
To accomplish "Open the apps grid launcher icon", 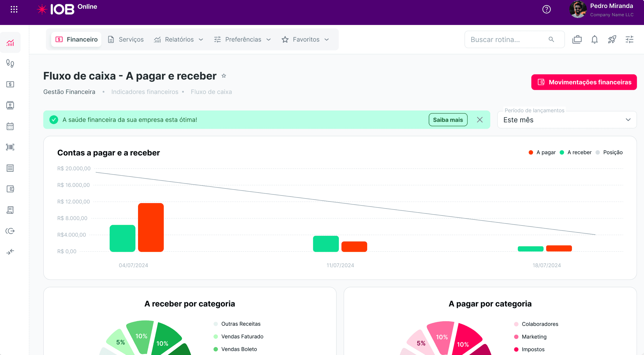I will point(14,10).
